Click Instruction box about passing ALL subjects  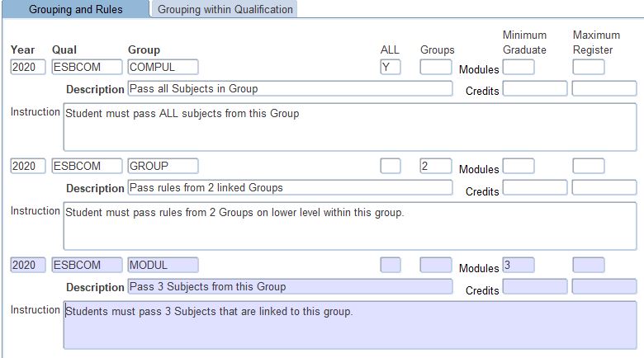click(349, 127)
